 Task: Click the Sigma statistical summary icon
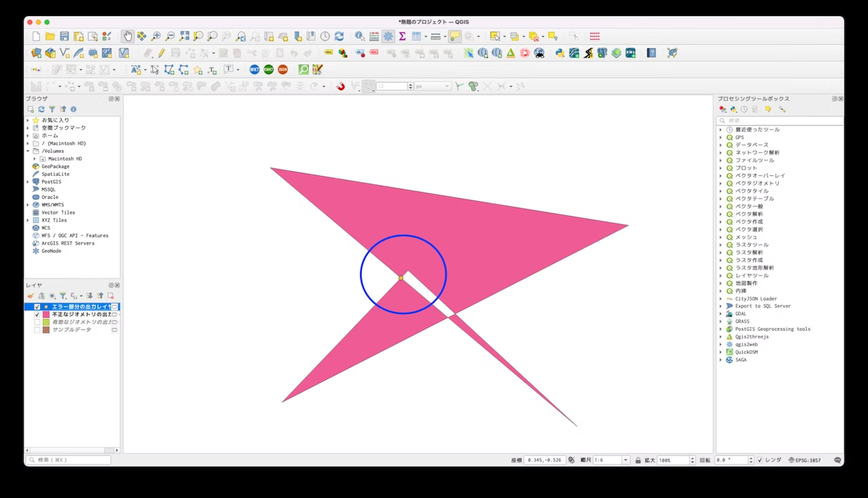[402, 37]
